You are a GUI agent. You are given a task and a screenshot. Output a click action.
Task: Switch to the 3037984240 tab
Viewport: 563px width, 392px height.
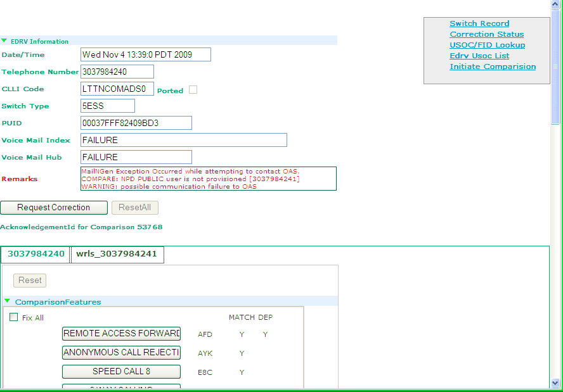(x=36, y=255)
